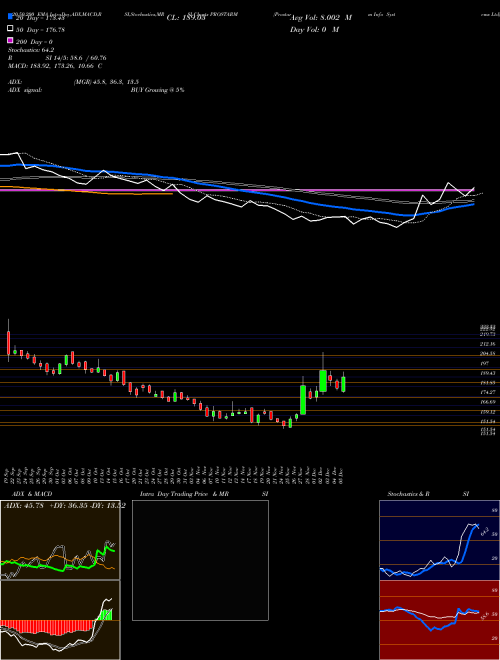The height and width of the screenshot is (660, 500).
Task: Click the 'Avg Vol: 8.002 M' readout
Action: point(321,18)
